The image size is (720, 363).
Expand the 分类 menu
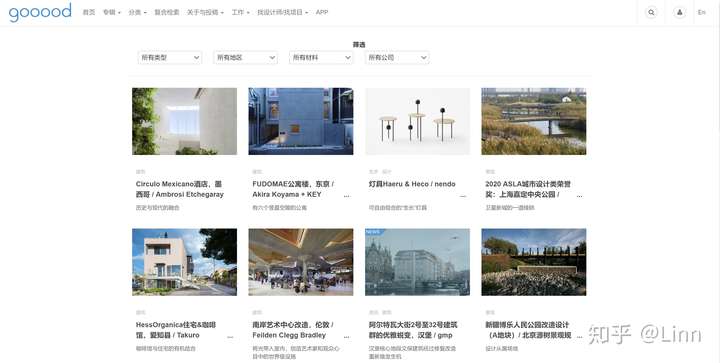tap(137, 12)
